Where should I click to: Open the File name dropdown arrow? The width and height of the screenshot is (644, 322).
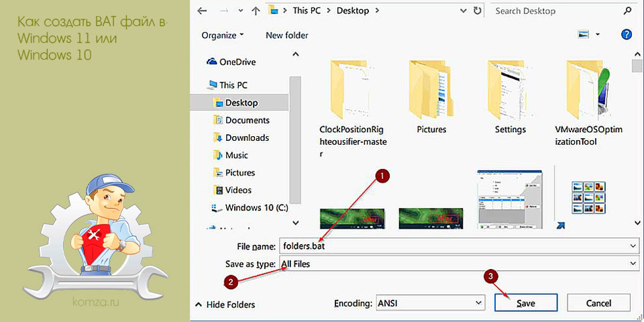click(633, 246)
